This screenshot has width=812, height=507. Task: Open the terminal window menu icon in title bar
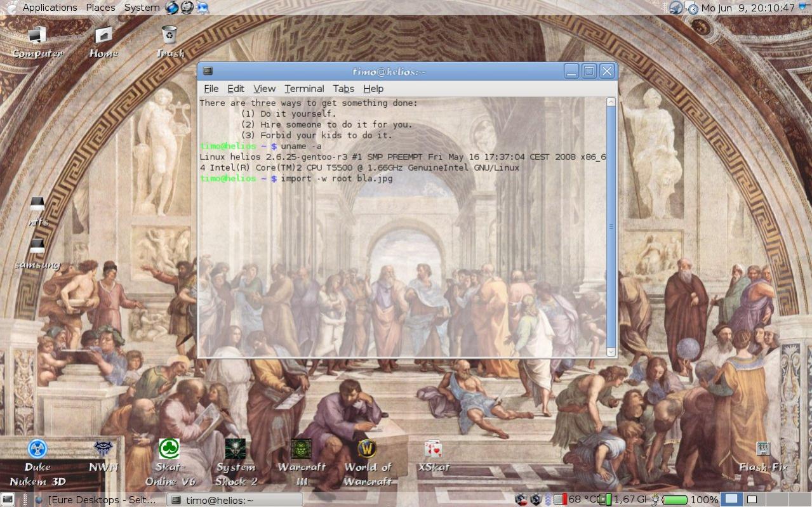[208, 71]
